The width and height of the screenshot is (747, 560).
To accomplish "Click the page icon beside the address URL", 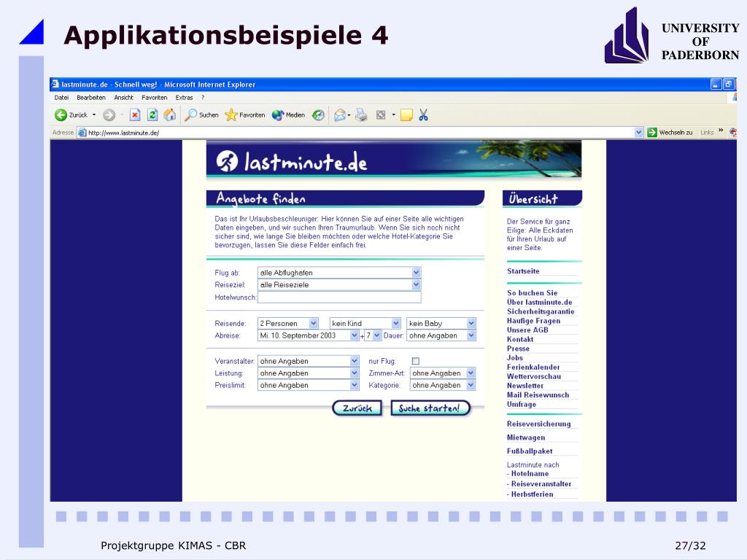I will [82, 133].
